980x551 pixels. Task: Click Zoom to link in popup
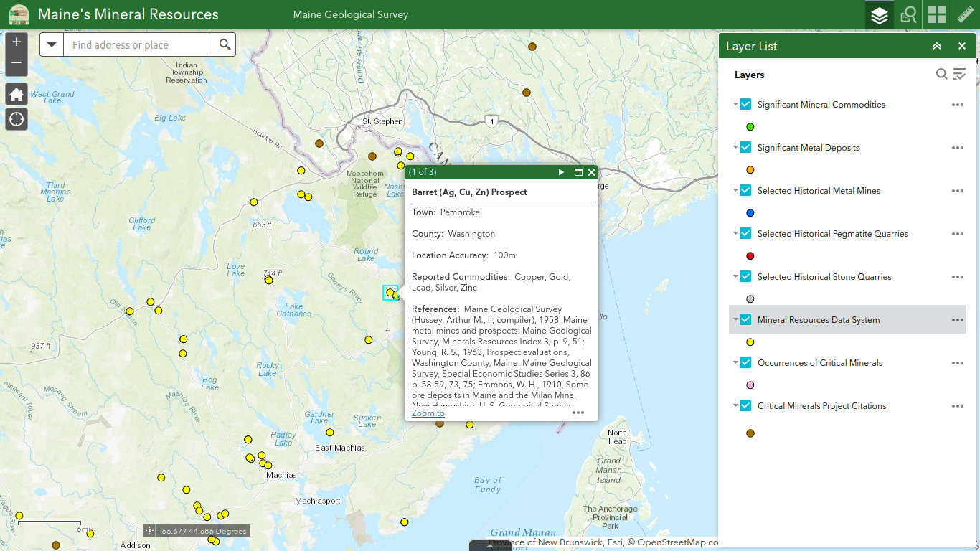tap(428, 413)
